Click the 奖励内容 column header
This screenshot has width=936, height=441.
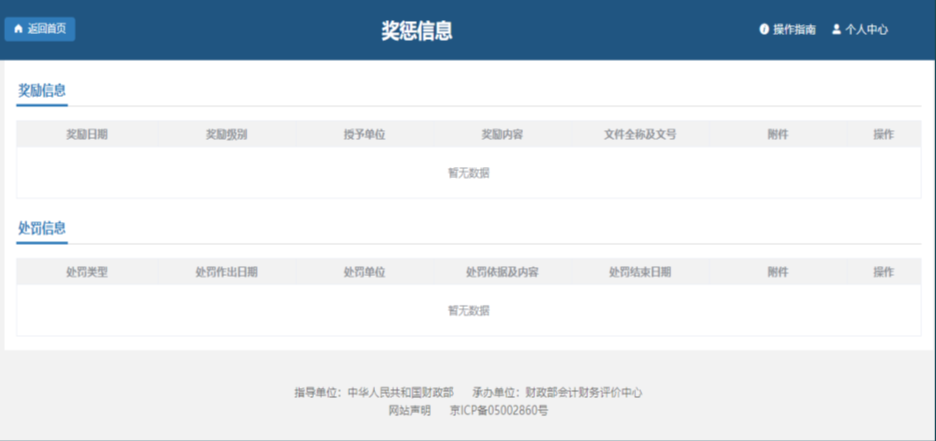click(x=502, y=134)
